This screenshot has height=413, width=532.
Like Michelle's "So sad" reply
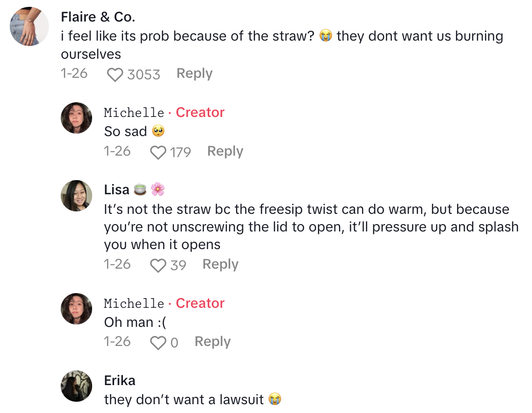[158, 152]
